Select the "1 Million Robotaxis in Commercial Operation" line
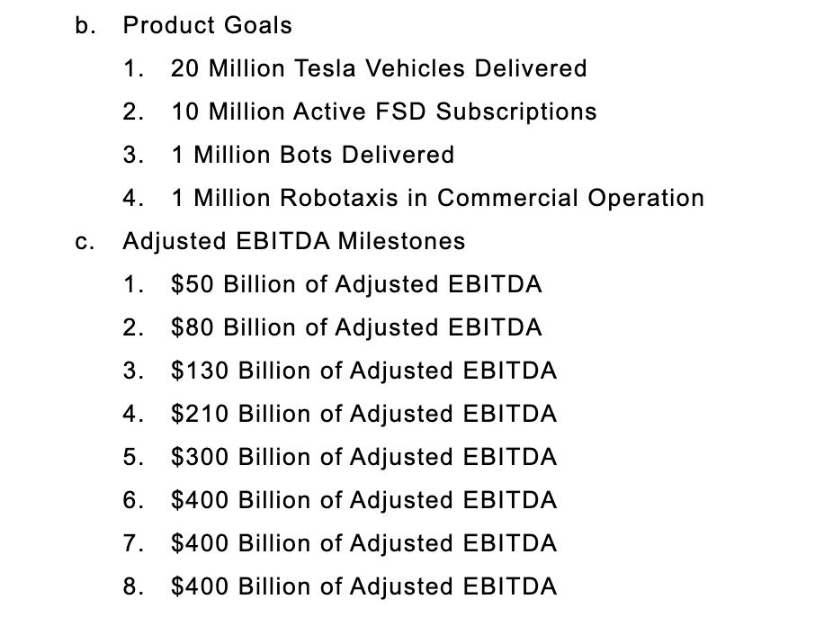The height and width of the screenshot is (644, 815). (x=437, y=198)
